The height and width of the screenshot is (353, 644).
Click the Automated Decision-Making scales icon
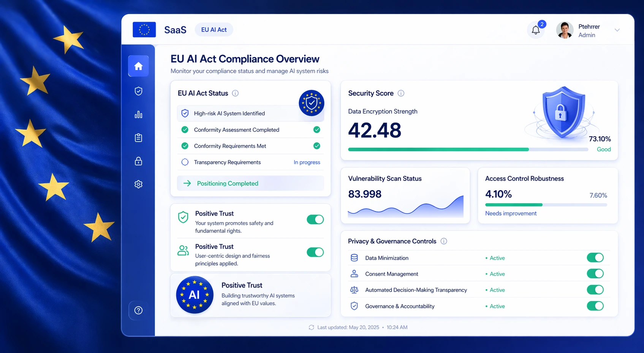354,290
